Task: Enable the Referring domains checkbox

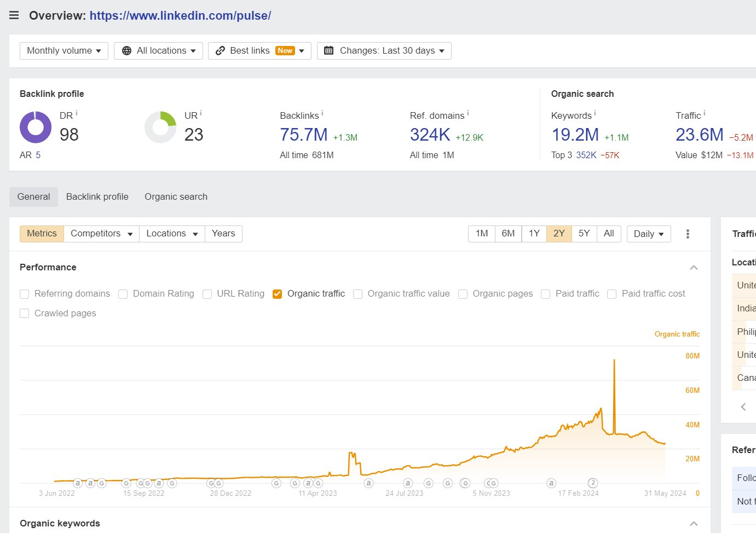Action: [x=24, y=294]
